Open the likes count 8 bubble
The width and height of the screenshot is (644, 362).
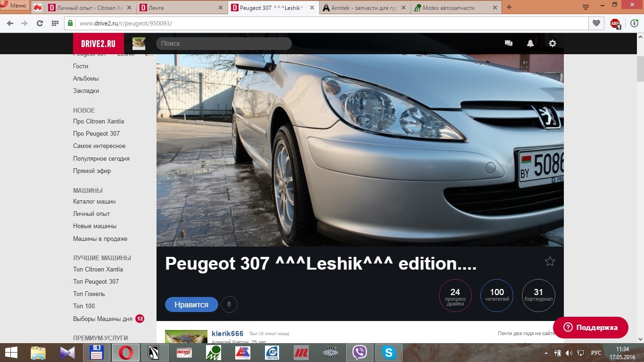click(x=229, y=304)
